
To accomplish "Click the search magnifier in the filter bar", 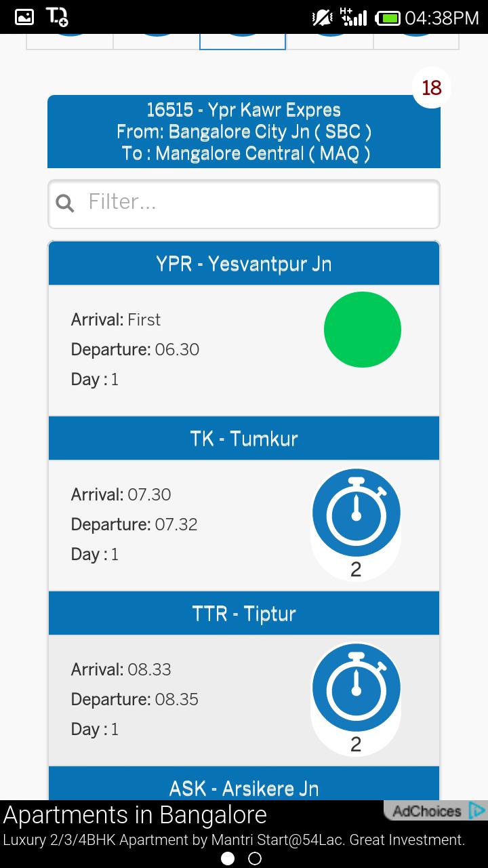I will pyautogui.click(x=65, y=203).
